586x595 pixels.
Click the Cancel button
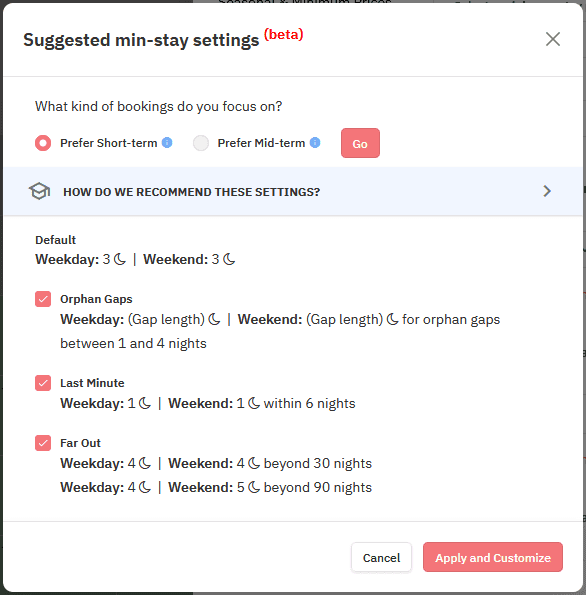(x=381, y=557)
